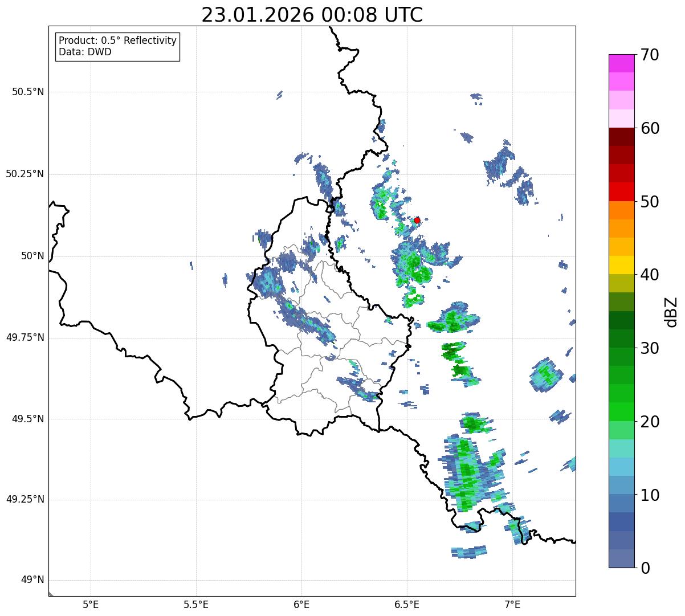Screen dimensions: 685x616
Task: Click the 6°E longitude label
Action: pos(301,604)
